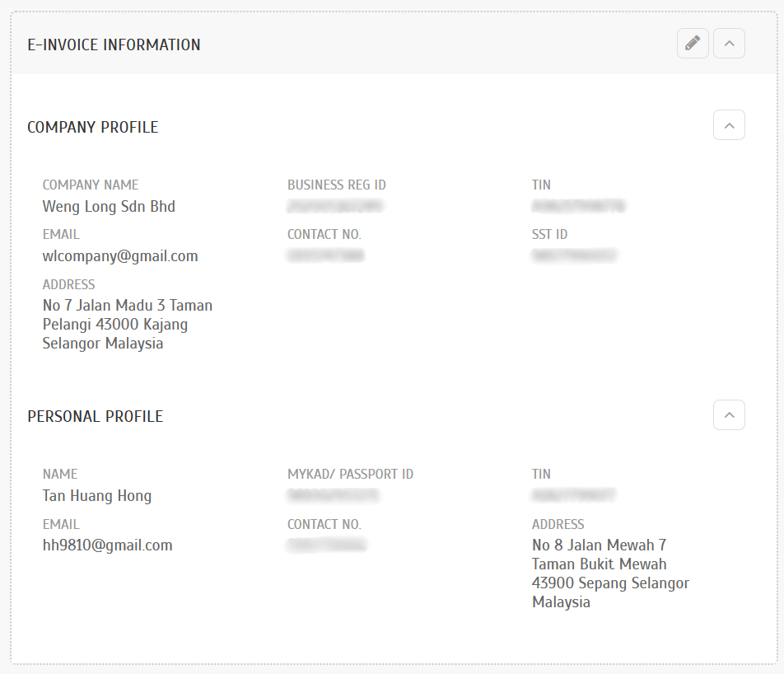Click the Personal Profile heading
Screen dimensions: 784x674
[96, 416]
